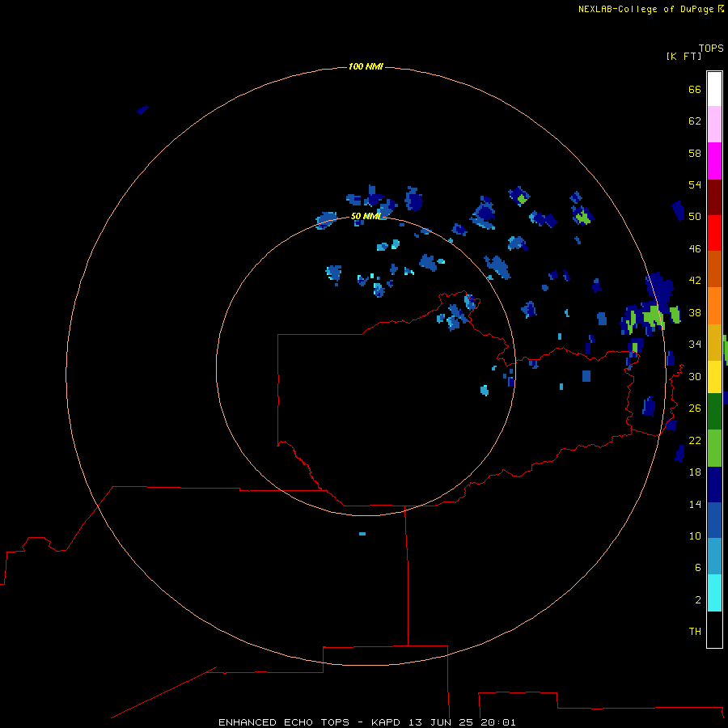Select the dark green legend swatch
Image resolution: width=728 pixels, height=728 pixels.
(714, 412)
